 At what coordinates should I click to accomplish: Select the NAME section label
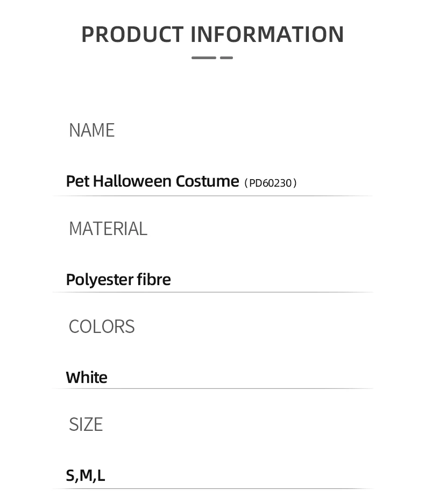(91, 130)
